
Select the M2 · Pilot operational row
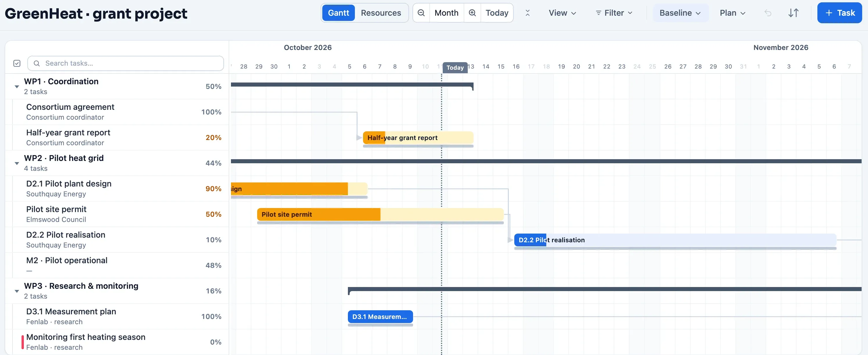117,266
